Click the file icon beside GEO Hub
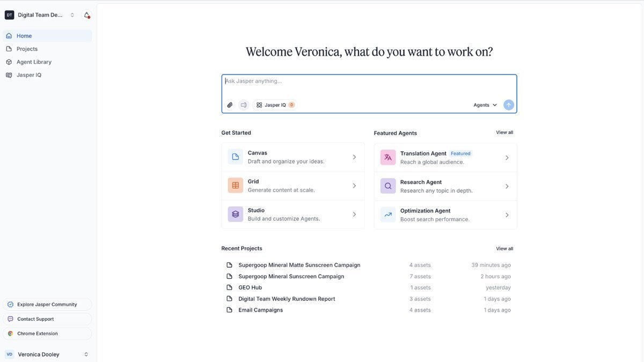 (229, 287)
